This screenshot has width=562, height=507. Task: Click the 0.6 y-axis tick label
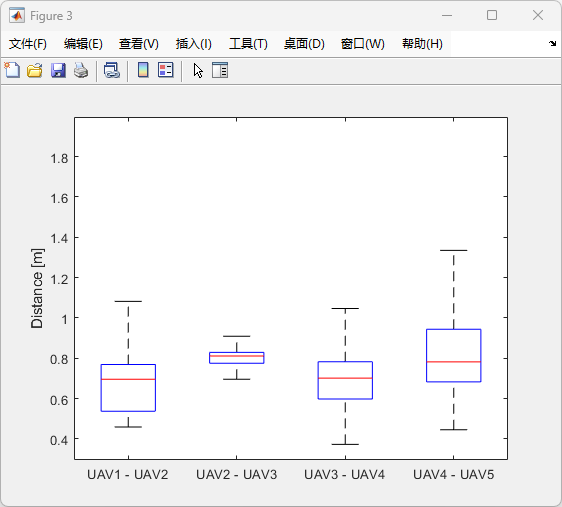(x=59, y=400)
